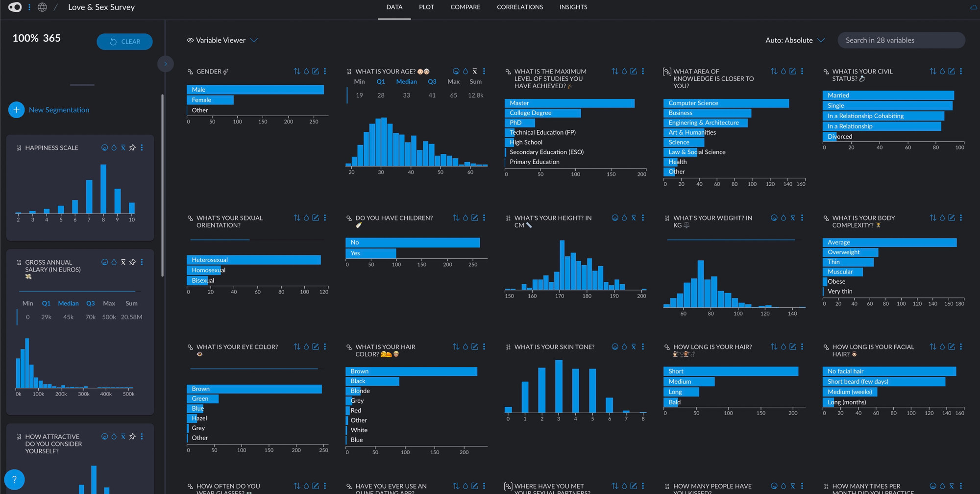Edit the facial hair length variable
The width and height of the screenshot is (980, 494).
952,347
